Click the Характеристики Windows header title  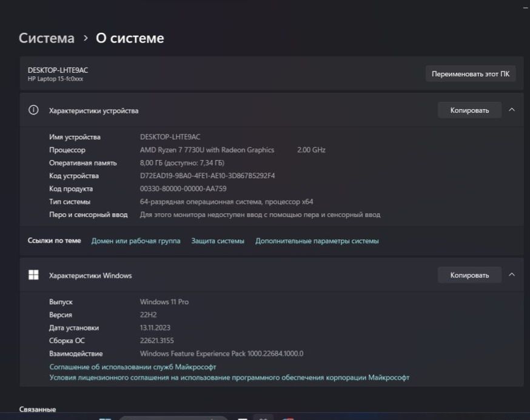tap(90, 276)
